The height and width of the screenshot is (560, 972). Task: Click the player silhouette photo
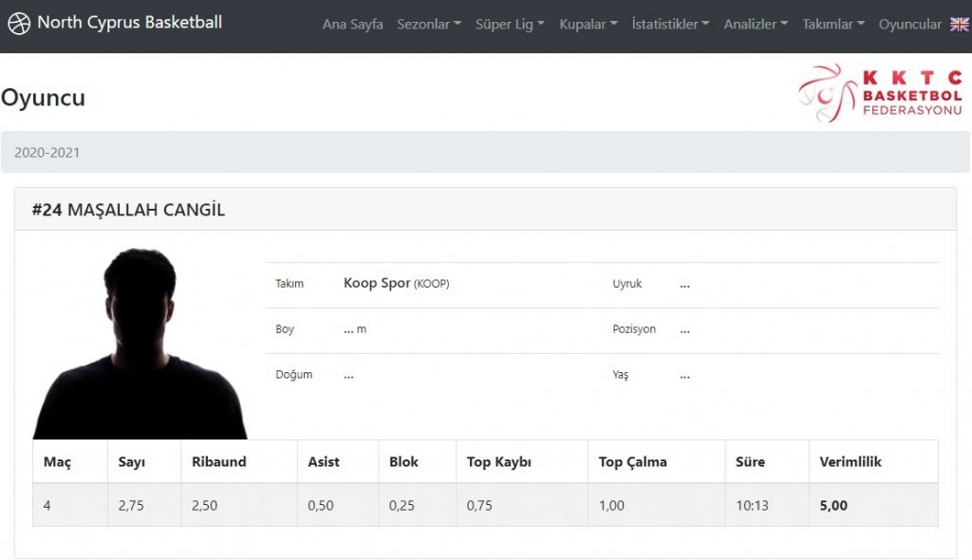[140, 343]
